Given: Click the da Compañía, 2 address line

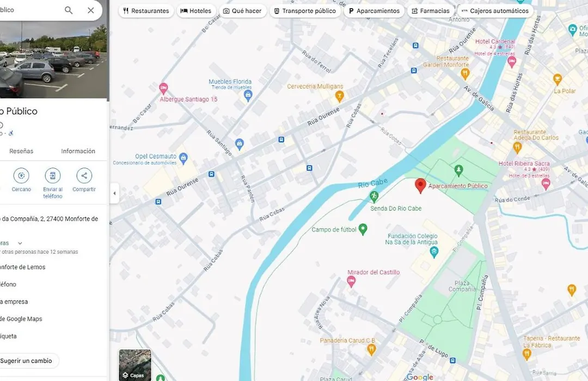Looking at the screenshot, I should (x=49, y=219).
